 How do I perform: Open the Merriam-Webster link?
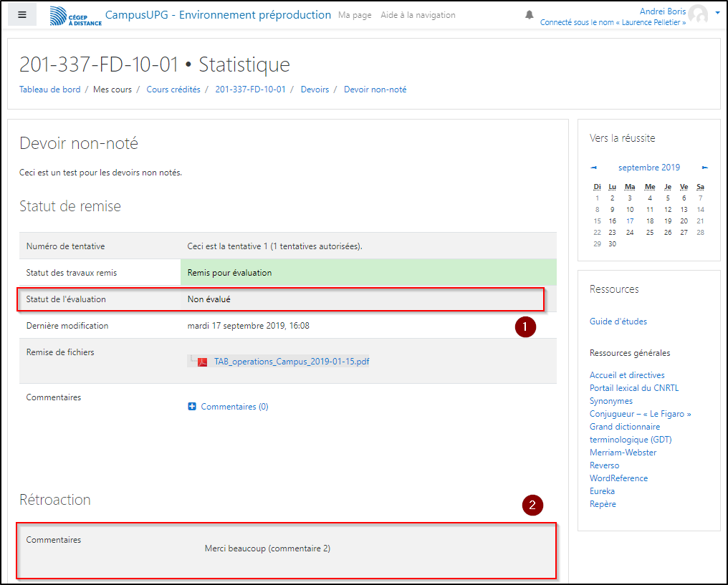click(623, 453)
